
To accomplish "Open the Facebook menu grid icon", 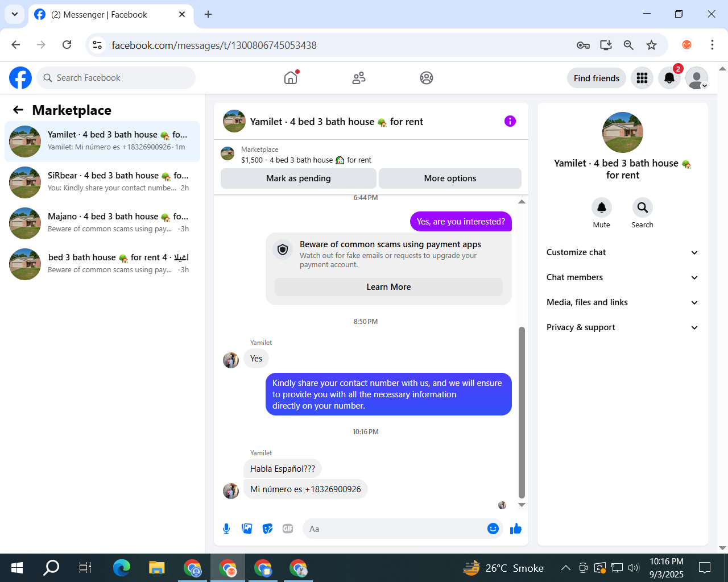I will tap(642, 78).
